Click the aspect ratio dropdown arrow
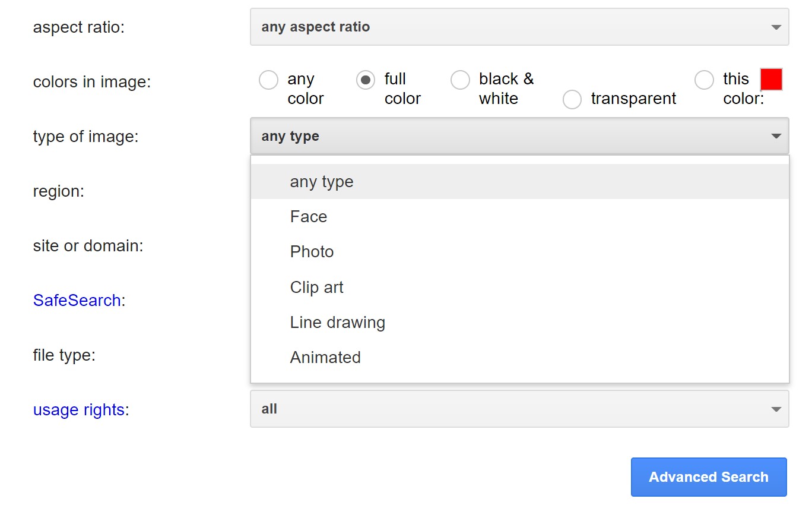The image size is (812, 505). click(x=775, y=27)
